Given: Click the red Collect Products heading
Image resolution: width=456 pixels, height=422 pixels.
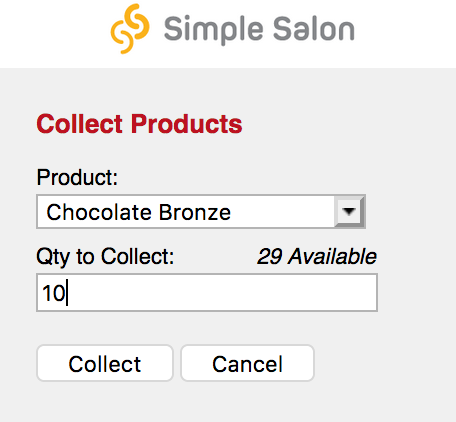Looking at the screenshot, I should [x=139, y=124].
